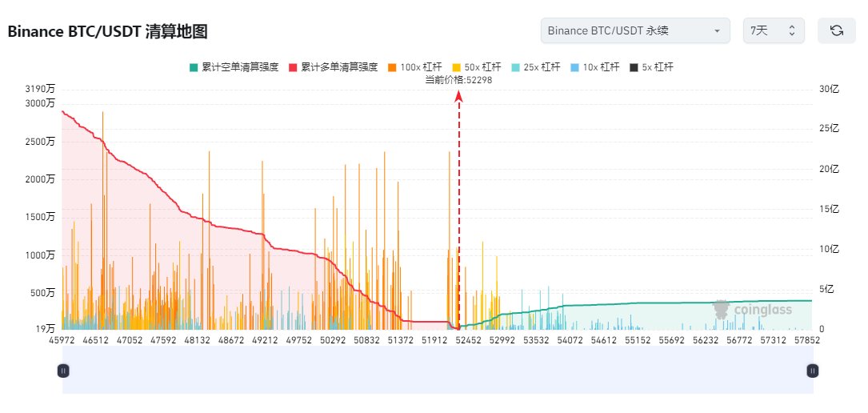Click the right zoom range slider handle
Viewport: 868px width, 413px height.
[812, 371]
